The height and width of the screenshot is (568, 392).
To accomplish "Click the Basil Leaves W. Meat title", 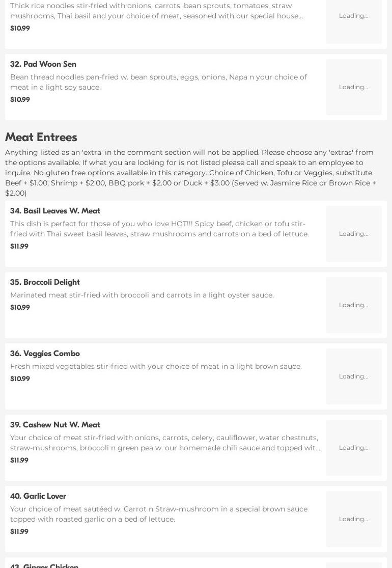I will pos(55,211).
